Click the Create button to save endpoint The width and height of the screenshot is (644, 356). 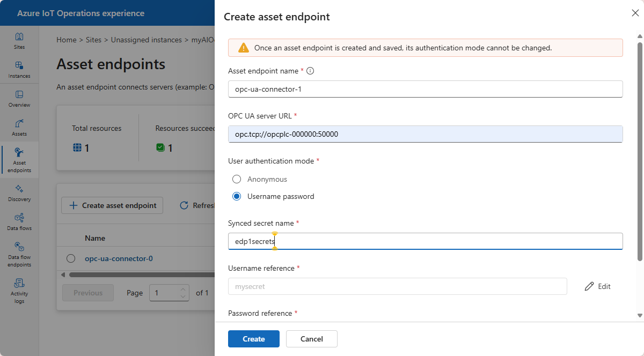(254, 339)
